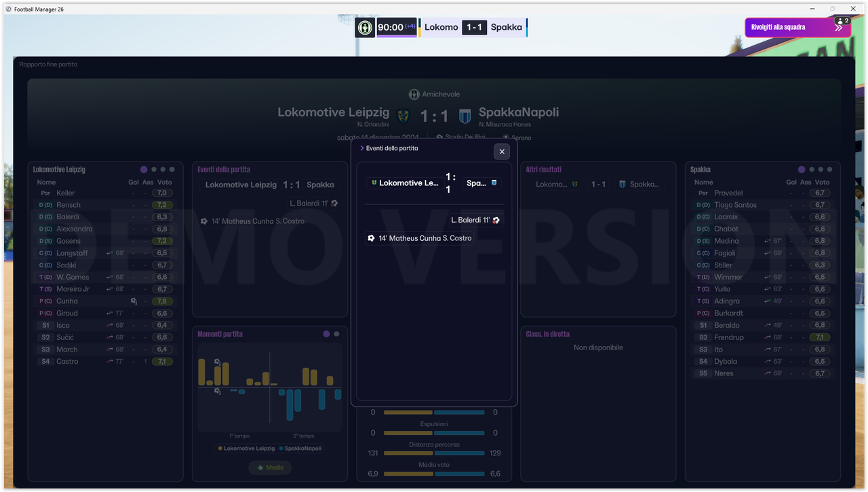Select second view dot in Lokomotive Leipzig panel
The image size is (868, 492).
tap(154, 170)
